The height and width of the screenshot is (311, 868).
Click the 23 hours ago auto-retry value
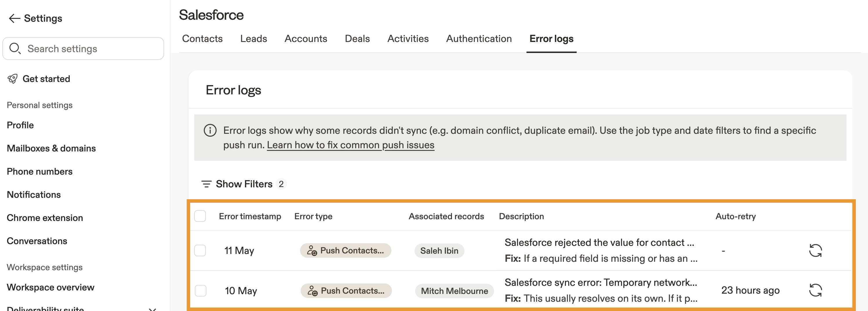coord(750,290)
